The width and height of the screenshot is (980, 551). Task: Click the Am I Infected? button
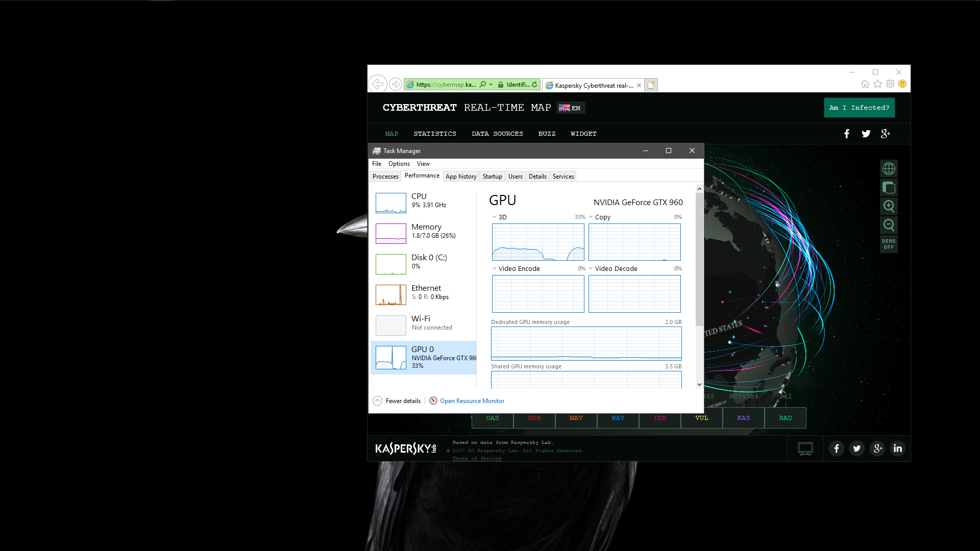(x=859, y=108)
